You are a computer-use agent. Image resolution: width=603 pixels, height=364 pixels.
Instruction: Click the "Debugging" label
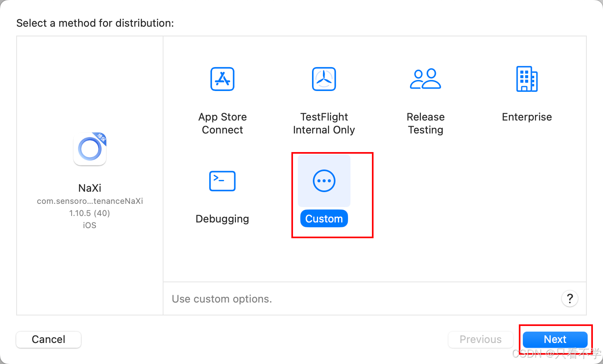pyautogui.click(x=222, y=219)
